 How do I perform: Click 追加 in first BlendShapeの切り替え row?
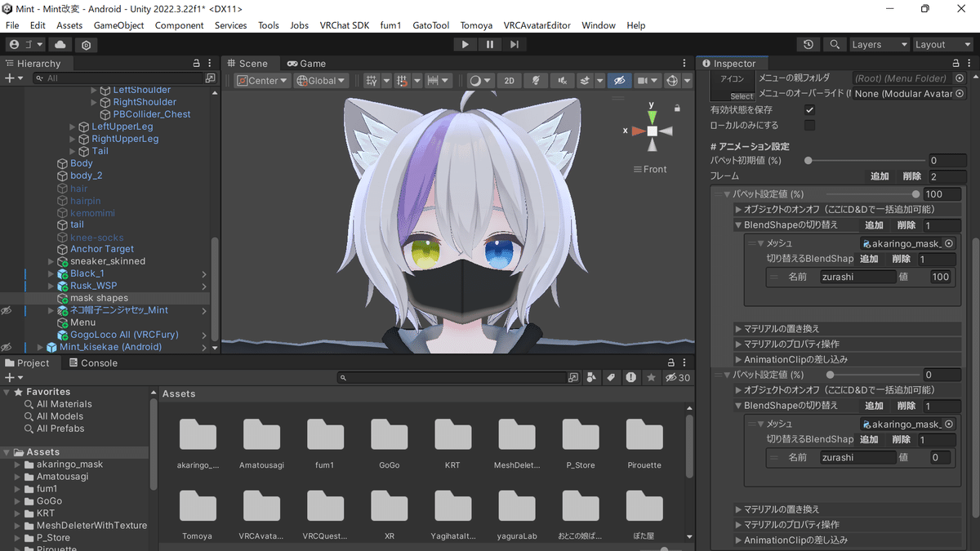pyautogui.click(x=874, y=225)
